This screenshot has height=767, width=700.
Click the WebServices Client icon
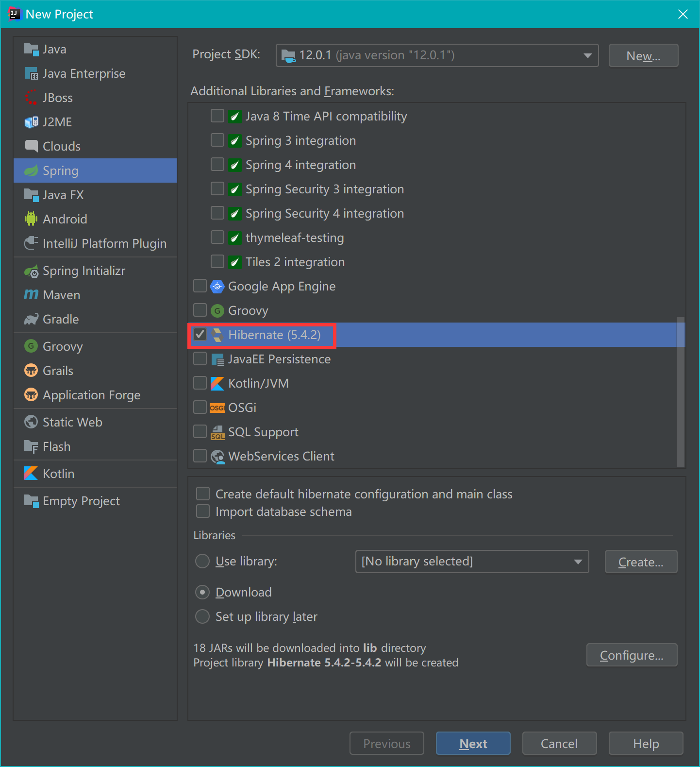[x=217, y=456]
